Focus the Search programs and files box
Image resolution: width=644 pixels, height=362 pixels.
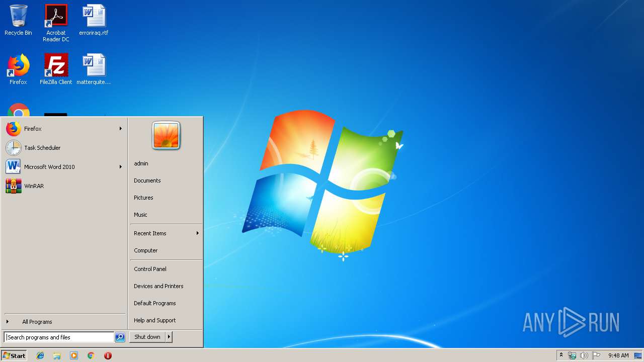(x=59, y=337)
